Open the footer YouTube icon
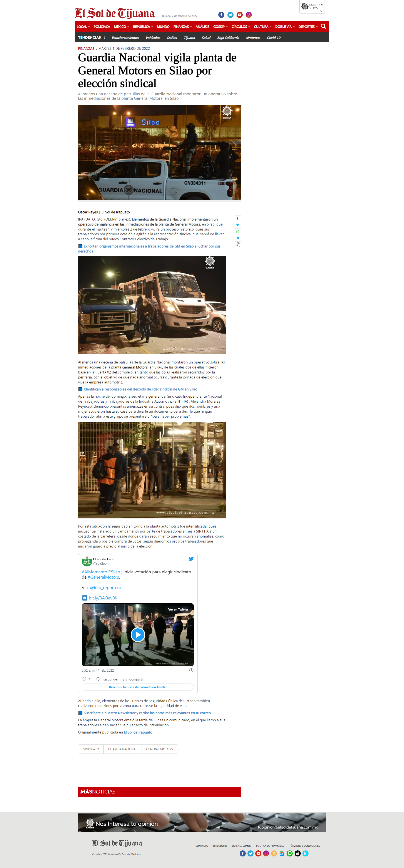The width and height of the screenshot is (404, 868). [x=258, y=853]
